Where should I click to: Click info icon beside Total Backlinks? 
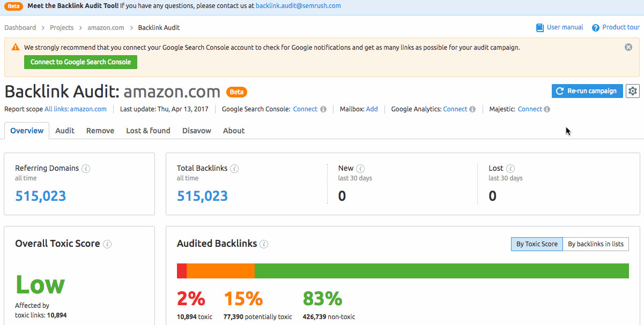(x=234, y=168)
